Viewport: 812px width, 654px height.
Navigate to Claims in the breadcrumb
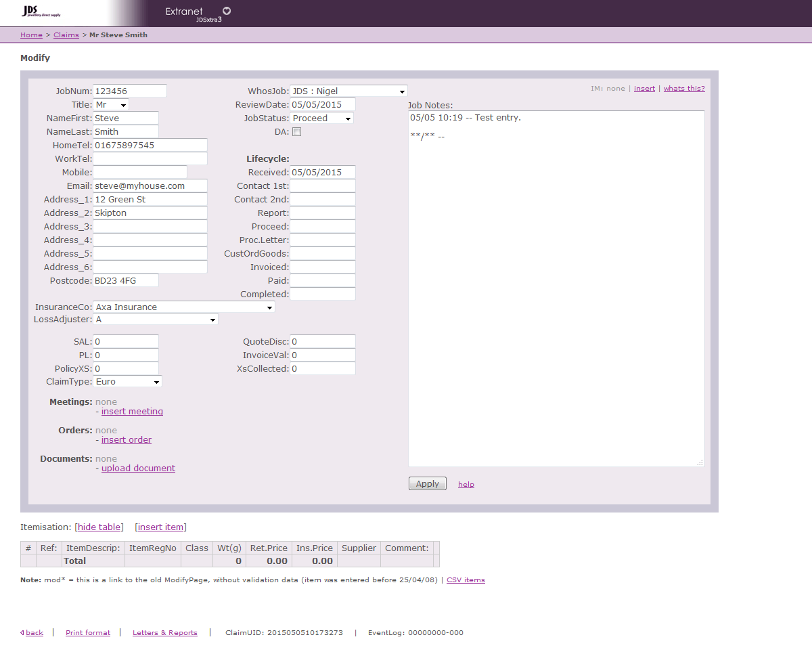coord(66,35)
